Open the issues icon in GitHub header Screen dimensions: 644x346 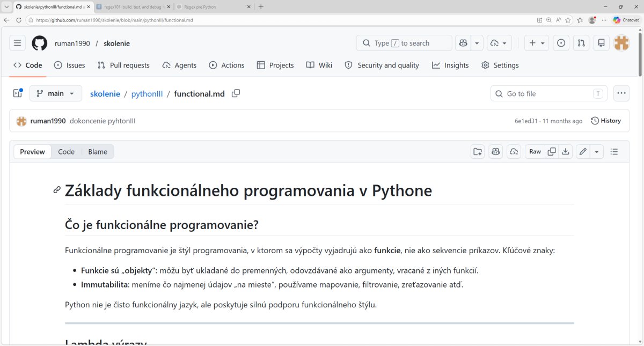561,43
